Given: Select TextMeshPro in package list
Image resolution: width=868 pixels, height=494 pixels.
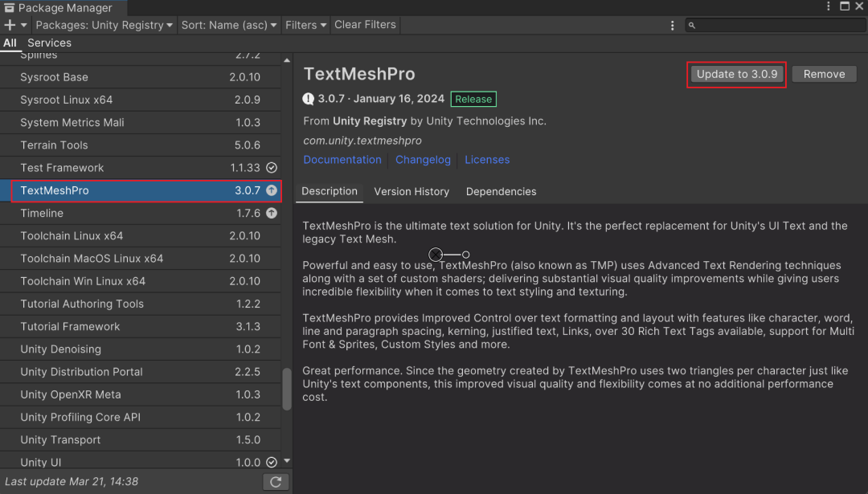Looking at the screenshot, I should [x=141, y=191].
